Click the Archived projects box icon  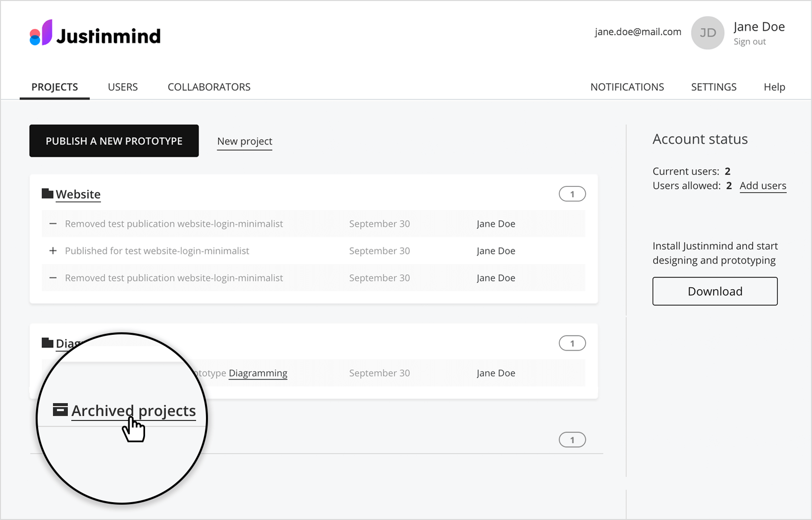point(60,410)
